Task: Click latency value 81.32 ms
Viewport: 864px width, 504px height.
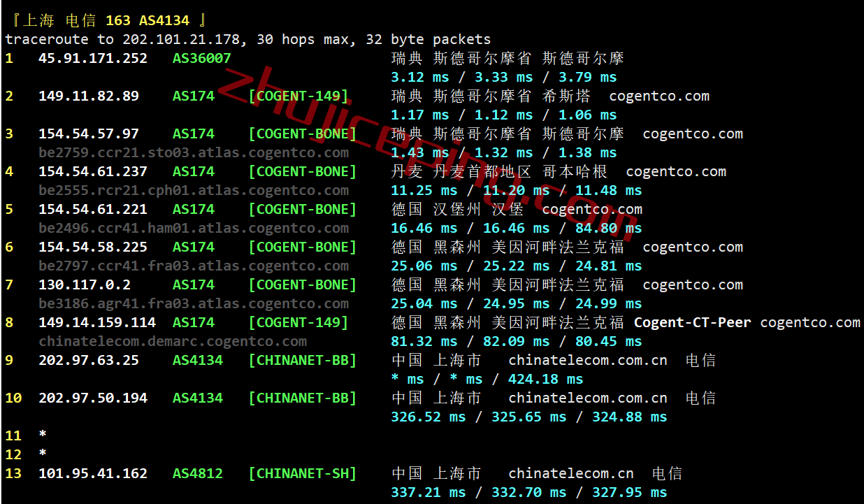Action: pyautogui.click(x=424, y=341)
